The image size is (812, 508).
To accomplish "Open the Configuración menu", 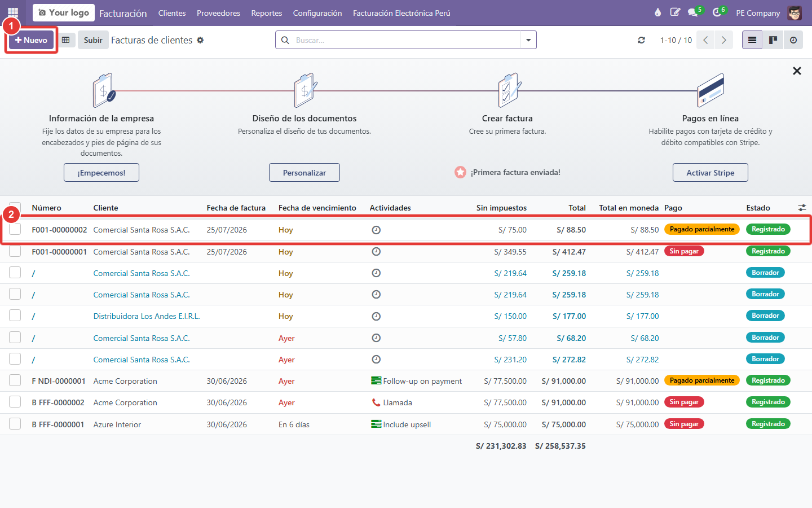I will 317,13.
